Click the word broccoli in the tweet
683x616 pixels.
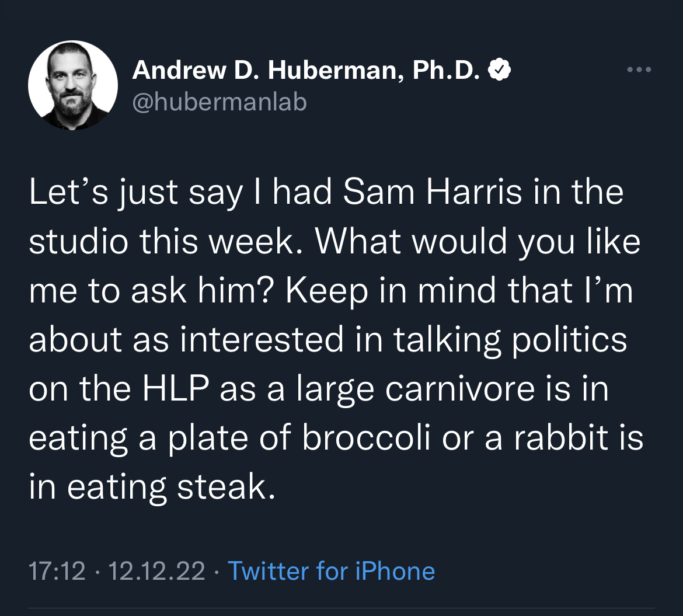point(366,437)
